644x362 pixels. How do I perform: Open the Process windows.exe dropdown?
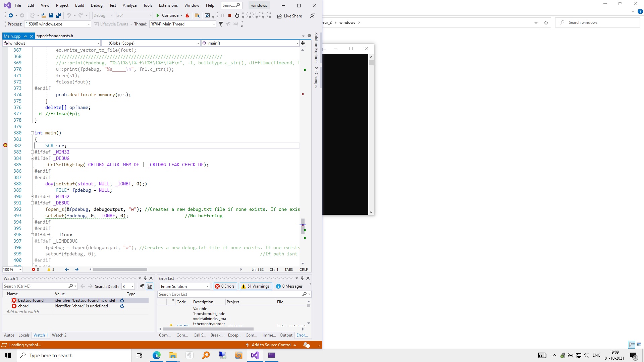pyautogui.click(x=89, y=24)
